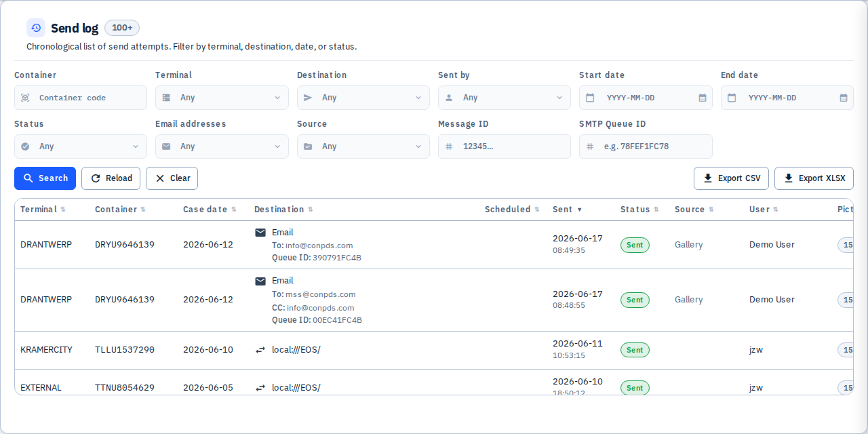Viewport: 868px width, 434px height.
Task: Click the envelope icon in Email addresses filter
Action: 166,146
